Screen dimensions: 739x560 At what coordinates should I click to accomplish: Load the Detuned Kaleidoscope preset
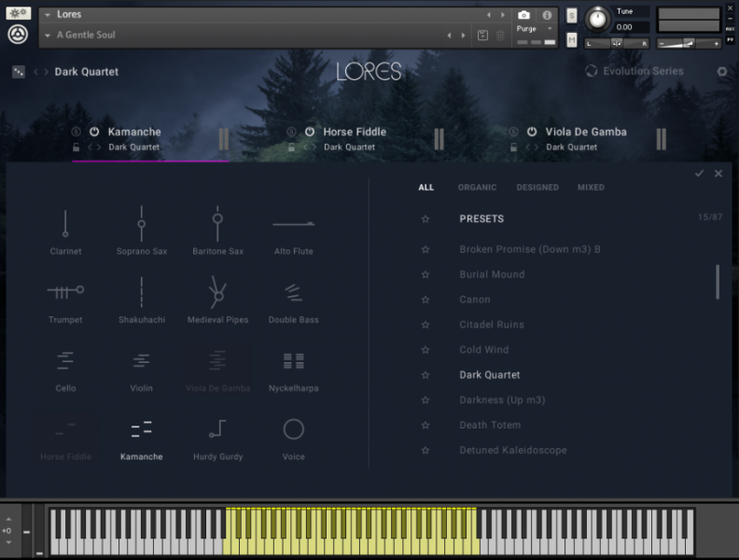(x=513, y=450)
